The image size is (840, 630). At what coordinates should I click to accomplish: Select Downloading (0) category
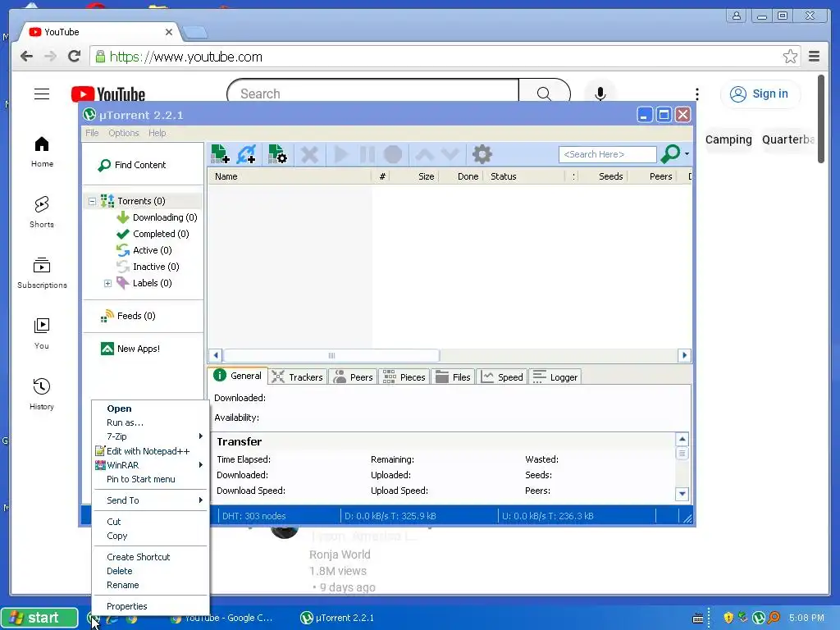157,217
